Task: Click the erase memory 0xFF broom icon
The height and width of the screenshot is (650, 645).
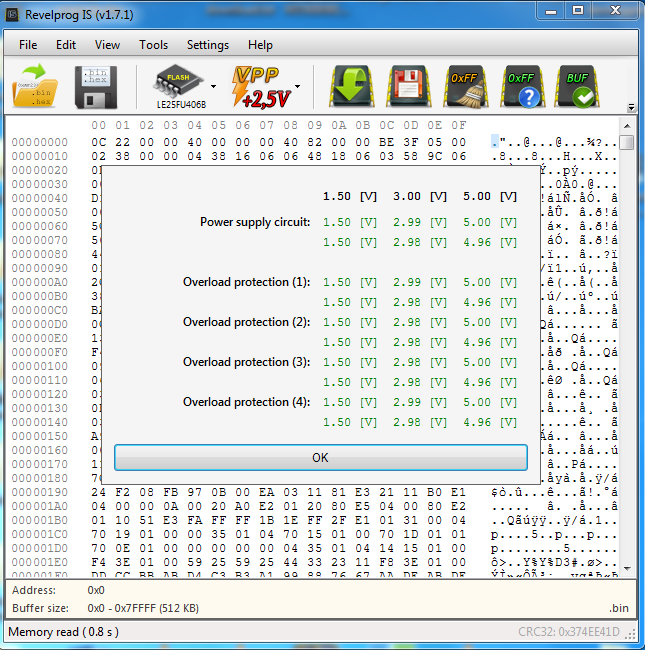Action: coord(464,87)
